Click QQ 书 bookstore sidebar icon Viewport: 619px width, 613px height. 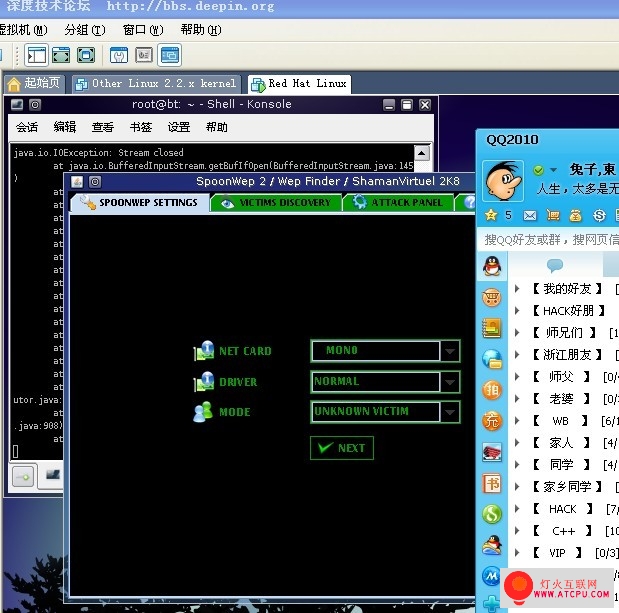(x=492, y=483)
